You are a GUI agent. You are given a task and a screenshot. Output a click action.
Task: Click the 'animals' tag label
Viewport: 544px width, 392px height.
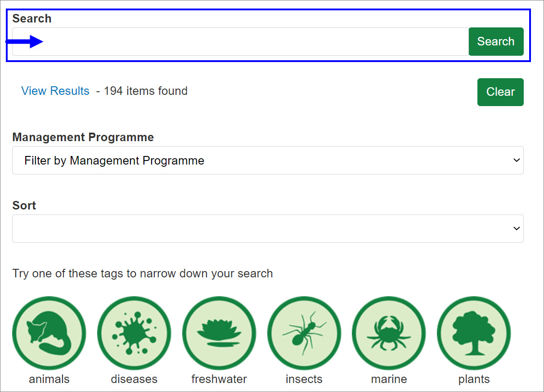coord(49,379)
